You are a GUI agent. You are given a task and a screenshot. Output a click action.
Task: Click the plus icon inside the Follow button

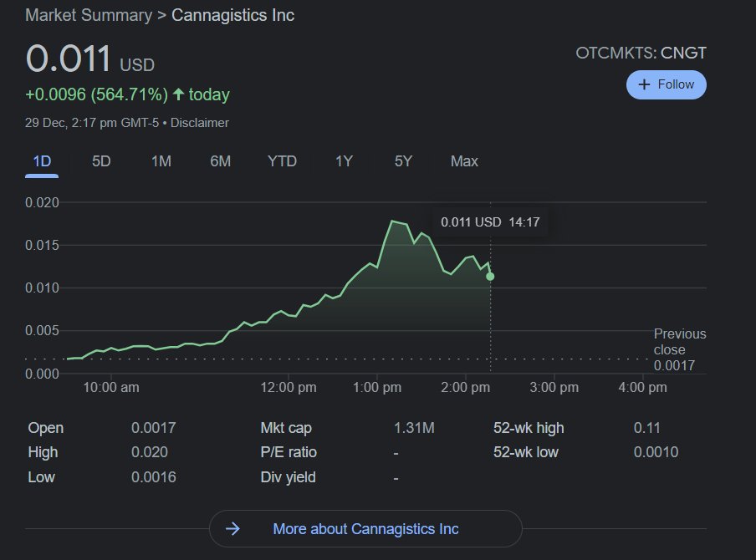point(643,84)
